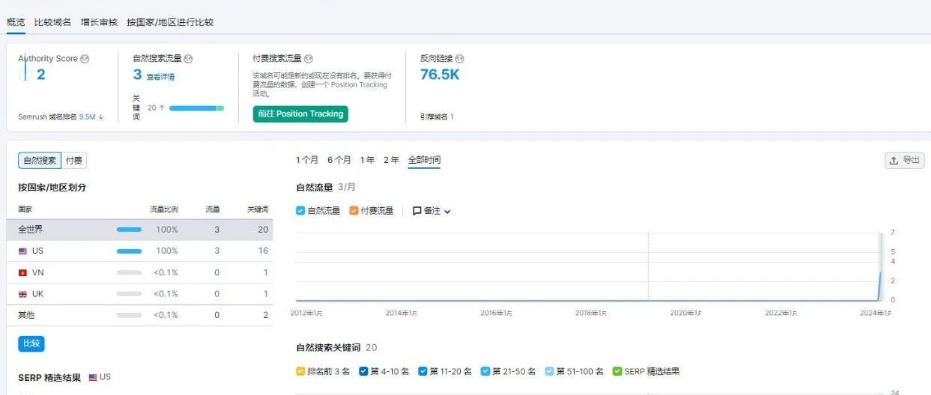Image resolution: width=931 pixels, height=395 pixels.
Task: Select the 1年 time range
Action: 368,160
